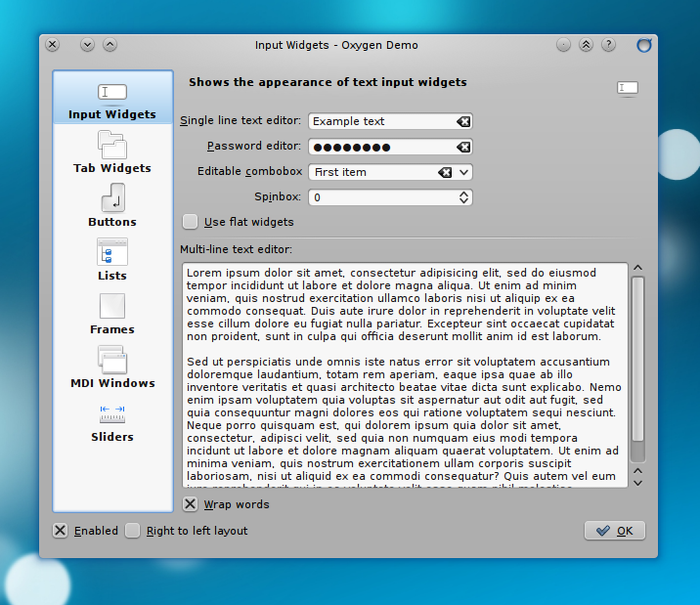Click the titlebar help question mark button
700x605 pixels.
pyautogui.click(x=608, y=45)
